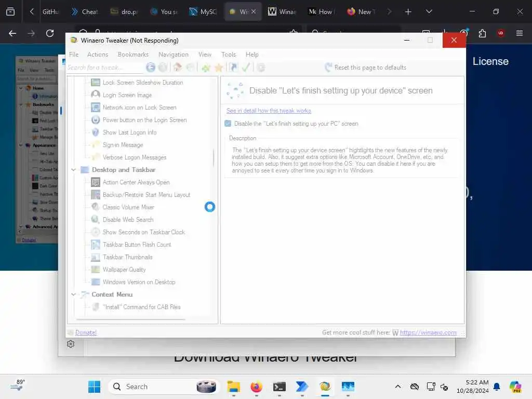Toggle Disable "Let's finish setting up your PC" checkbox
Screen dimensions: 532x399
[228, 124]
